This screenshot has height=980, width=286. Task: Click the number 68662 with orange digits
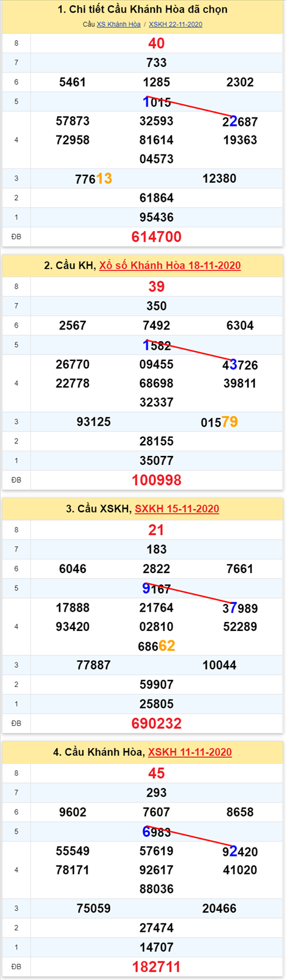coord(156,646)
